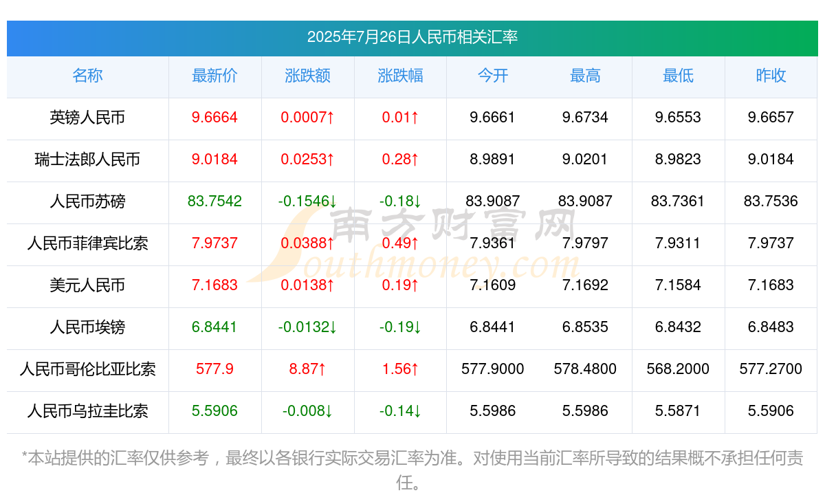Image resolution: width=825 pixels, height=504 pixels.
Task: Click the 名称 column header
Action: 87,76
